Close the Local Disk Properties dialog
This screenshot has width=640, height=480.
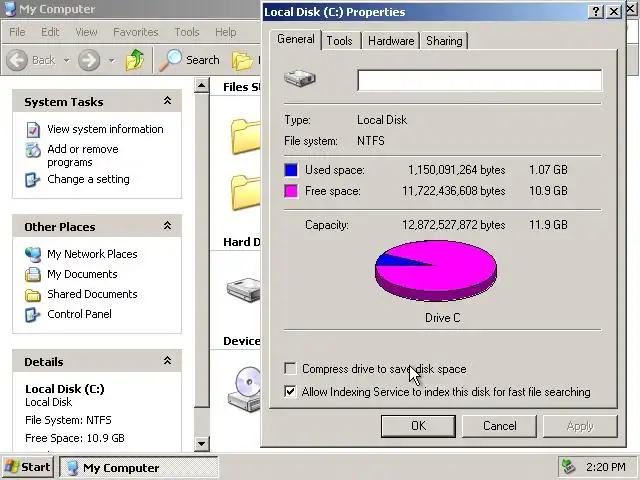click(614, 11)
